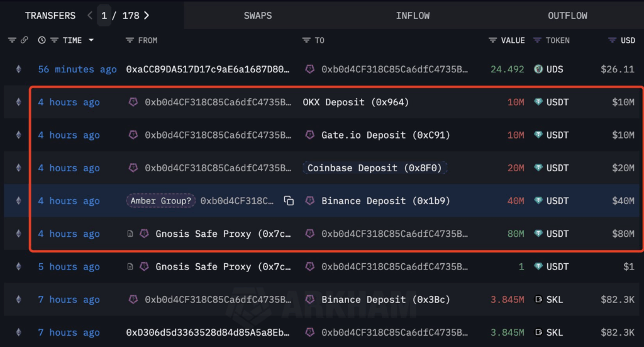644x347 pixels.
Task: Switch to the OUTFLOW tab
Action: [567, 15]
